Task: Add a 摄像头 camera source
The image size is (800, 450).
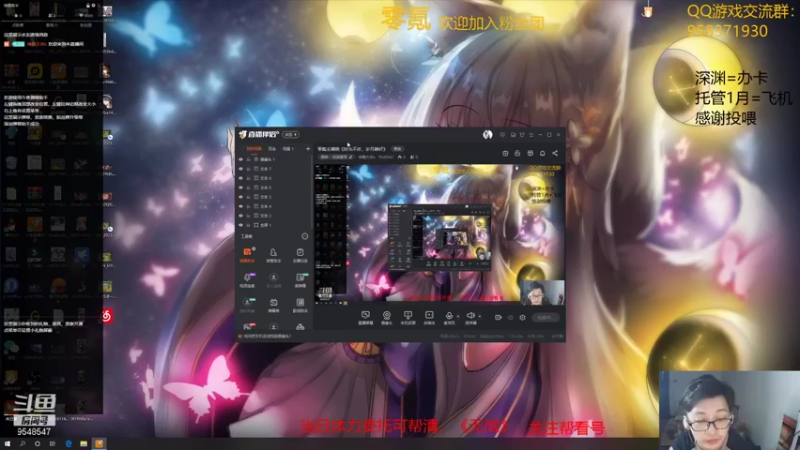Action: (387, 317)
